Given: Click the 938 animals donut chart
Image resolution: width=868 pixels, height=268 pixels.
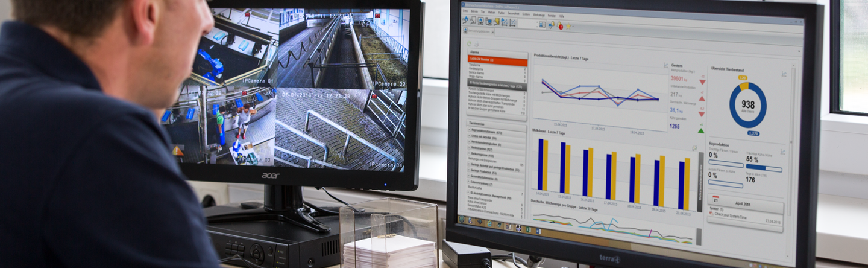Looking at the screenshot, I should pyautogui.click(x=747, y=104).
